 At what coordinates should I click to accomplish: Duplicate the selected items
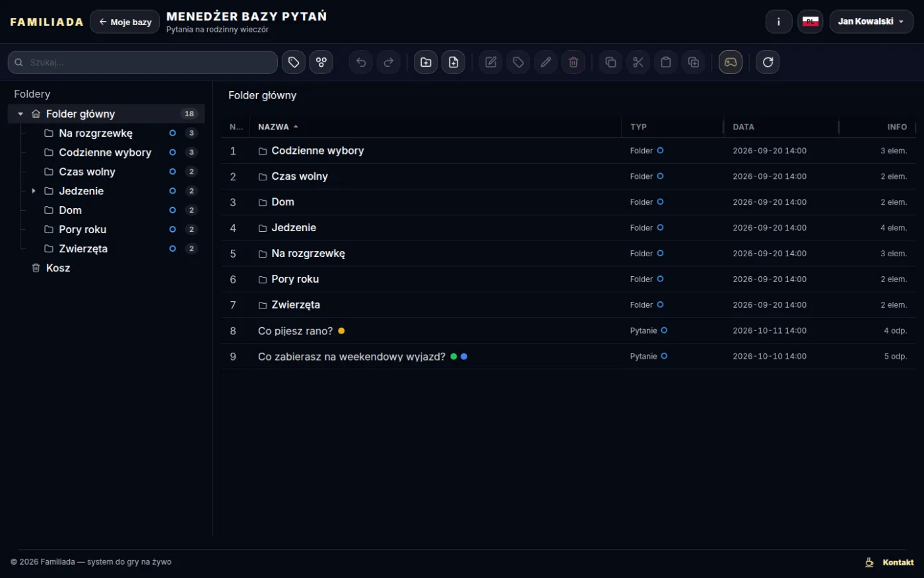[694, 62]
